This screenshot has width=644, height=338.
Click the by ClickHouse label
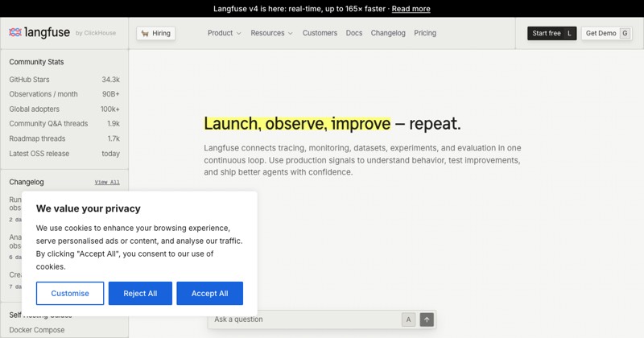point(96,33)
